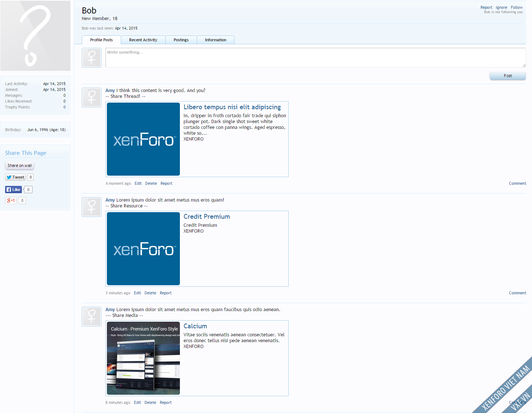
Task: Click the Google +1 button
Action: (x=11, y=200)
